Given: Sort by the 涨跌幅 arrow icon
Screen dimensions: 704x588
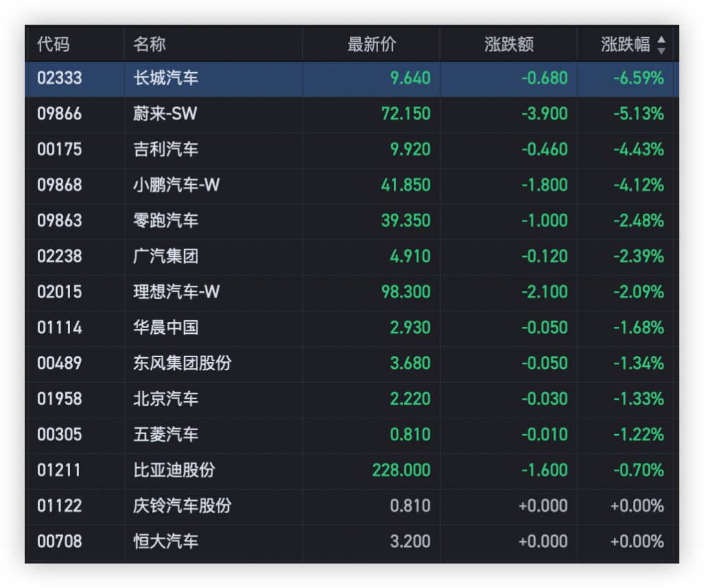Looking at the screenshot, I should [x=661, y=45].
